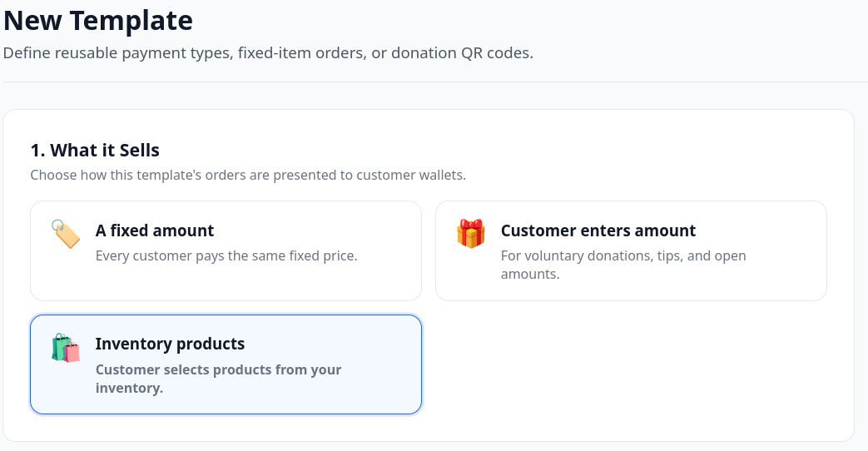The width and height of the screenshot is (868, 451).
Task: Click the 'New Template' page heading
Action: (98, 21)
